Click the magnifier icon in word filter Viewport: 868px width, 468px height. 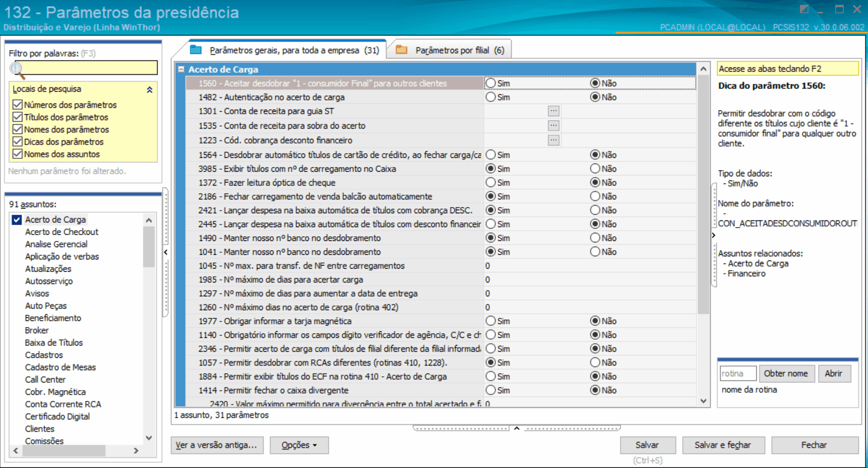click(17, 69)
